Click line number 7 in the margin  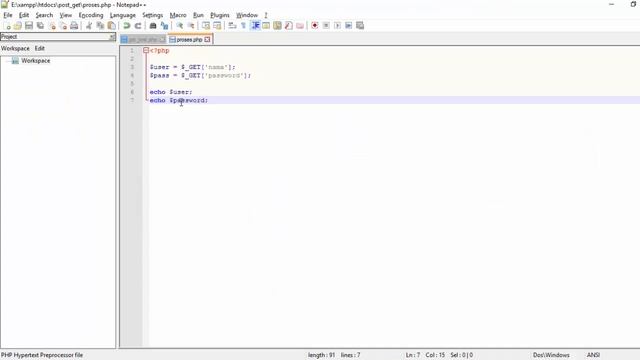click(x=132, y=100)
